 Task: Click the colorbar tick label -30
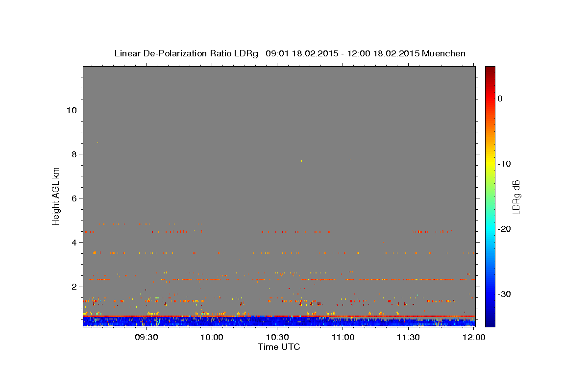504,294
